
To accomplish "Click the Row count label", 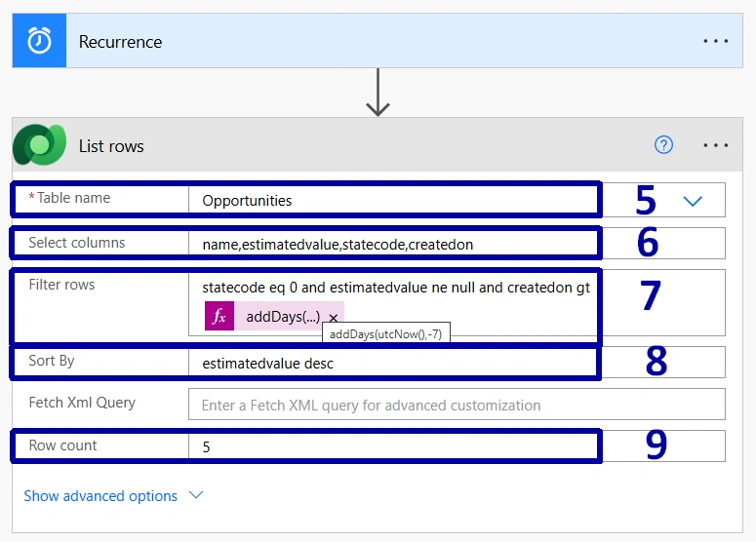I will (62, 445).
